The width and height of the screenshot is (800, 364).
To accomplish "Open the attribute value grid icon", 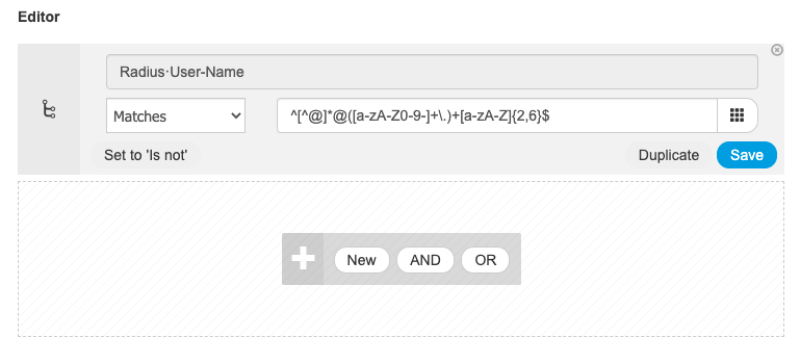I will [x=737, y=115].
